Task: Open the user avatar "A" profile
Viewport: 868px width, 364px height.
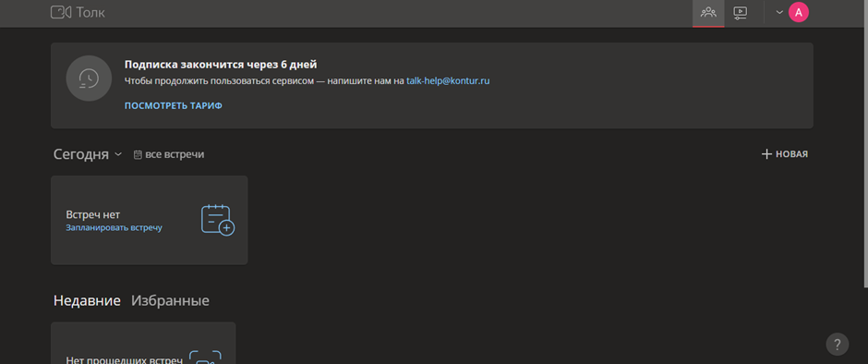Action: tap(798, 12)
